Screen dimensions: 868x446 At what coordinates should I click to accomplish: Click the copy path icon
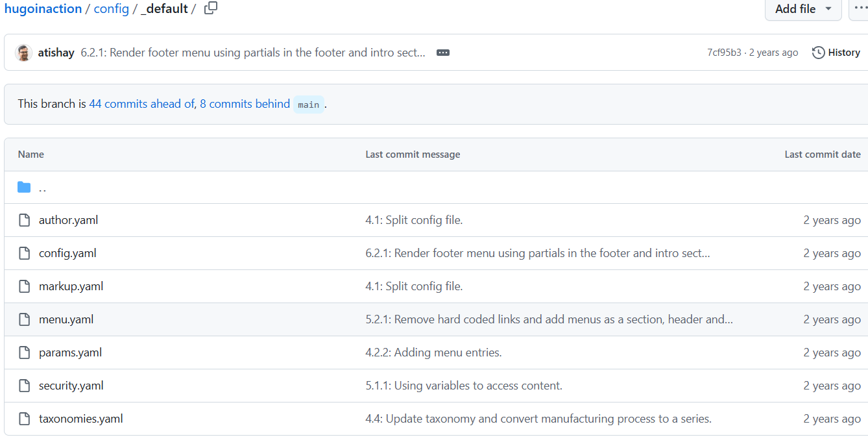click(x=211, y=8)
